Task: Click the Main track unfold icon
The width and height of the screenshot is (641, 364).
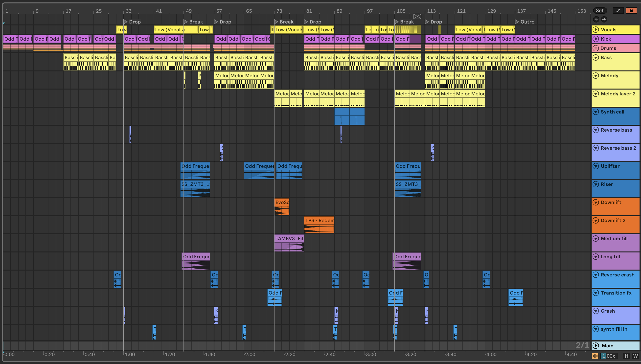Action: click(596, 345)
